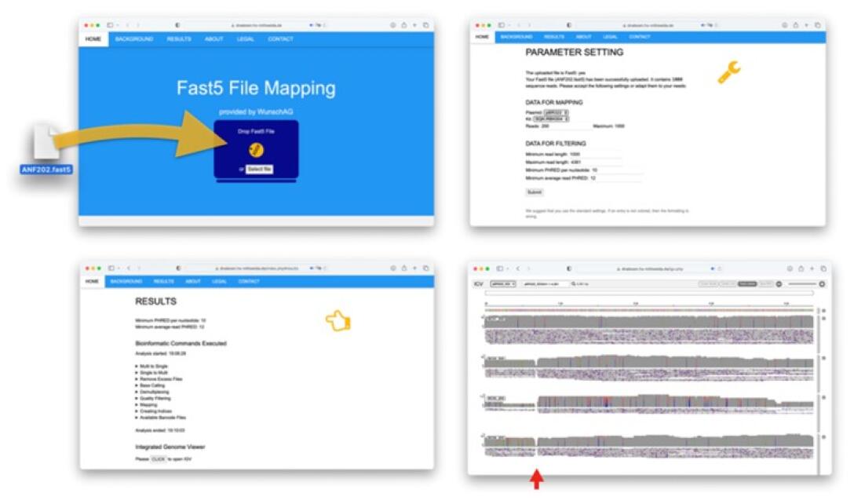Open the BACKGROUND tab in the Fast5 File Mapping window
Viewport: 854px width, 504px height.
pos(134,39)
